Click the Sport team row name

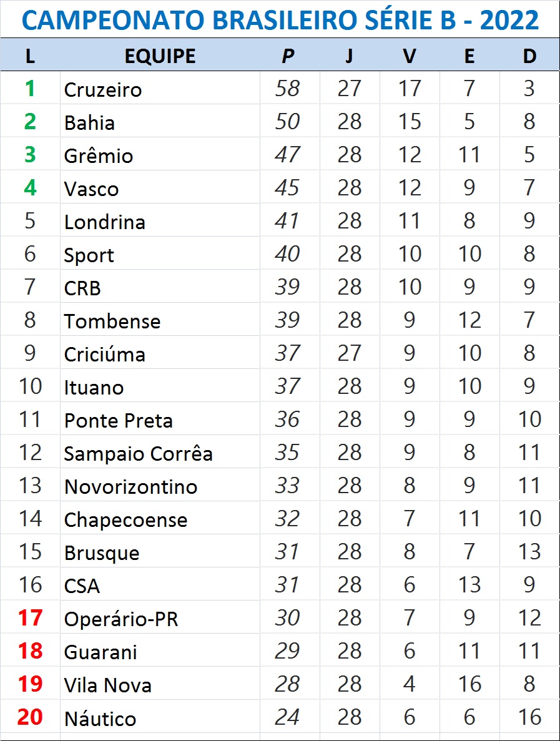tap(89, 255)
